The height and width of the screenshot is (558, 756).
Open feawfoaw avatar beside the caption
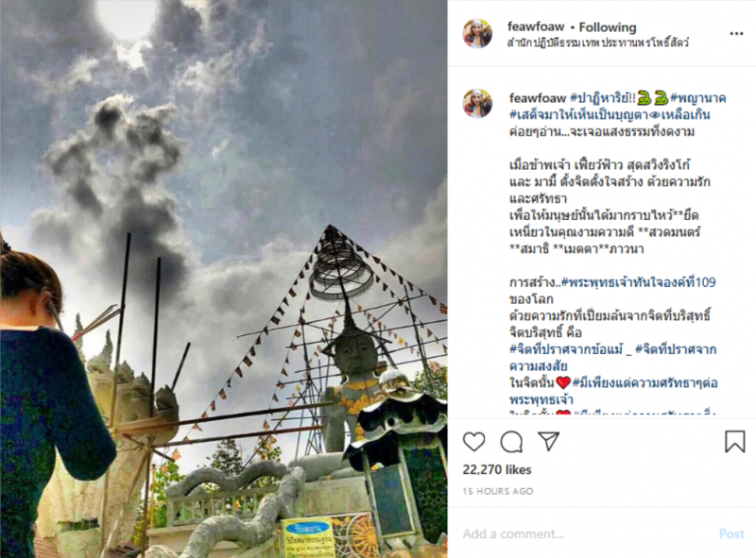pyautogui.click(x=477, y=103)
